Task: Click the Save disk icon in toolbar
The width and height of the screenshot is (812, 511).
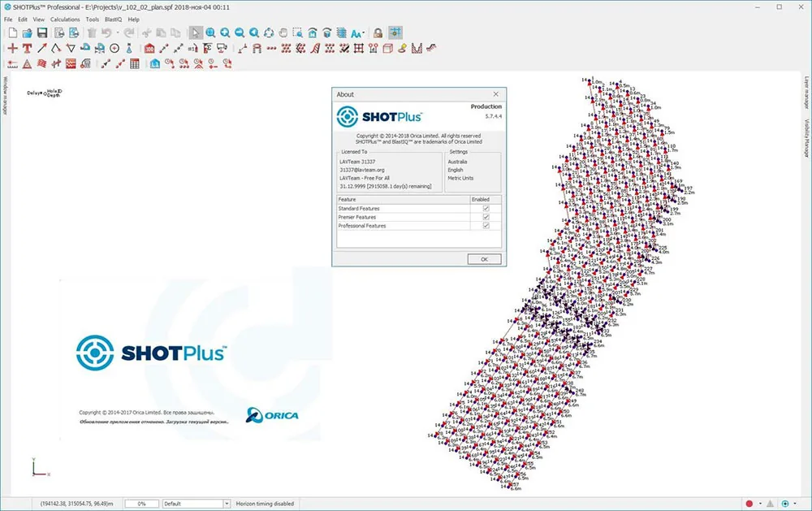Action: point(42,33)
